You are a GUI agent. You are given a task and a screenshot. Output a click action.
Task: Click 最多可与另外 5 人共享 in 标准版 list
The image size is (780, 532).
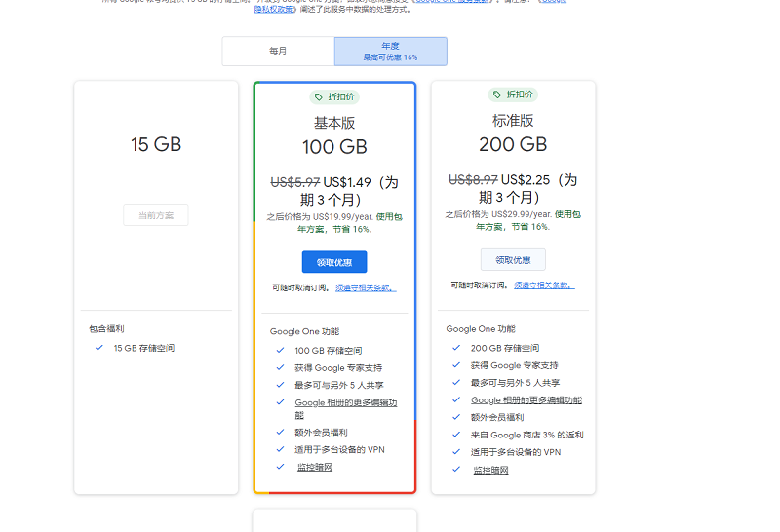click(x=515, y=383)
